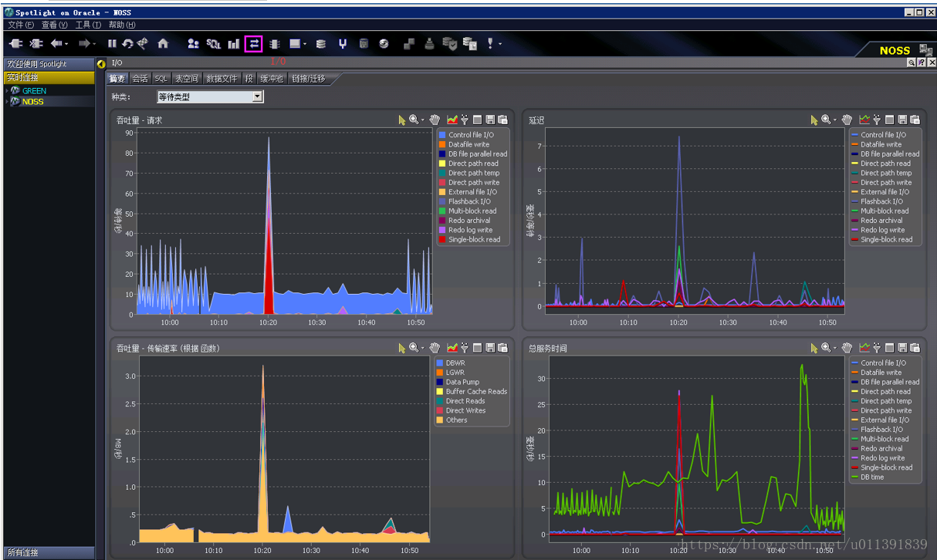
Task: Click DB time entry in 总服务时间 legend
Action: (872, 477)
